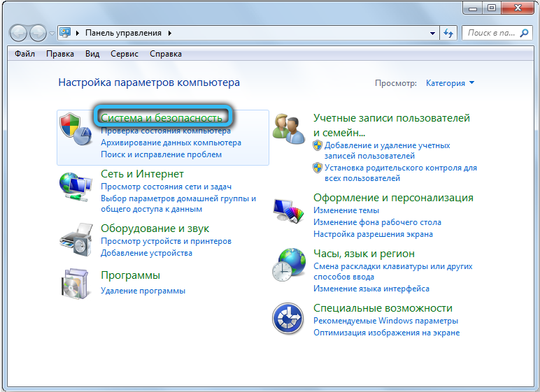The width and height of the screenshot is (540, 392).
Task: Click the Ease of Access icon
Action: (288, 319)
